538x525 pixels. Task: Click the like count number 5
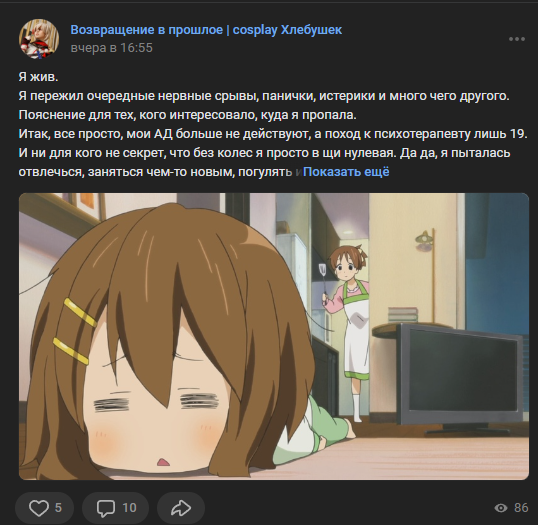tap(58, 508)
